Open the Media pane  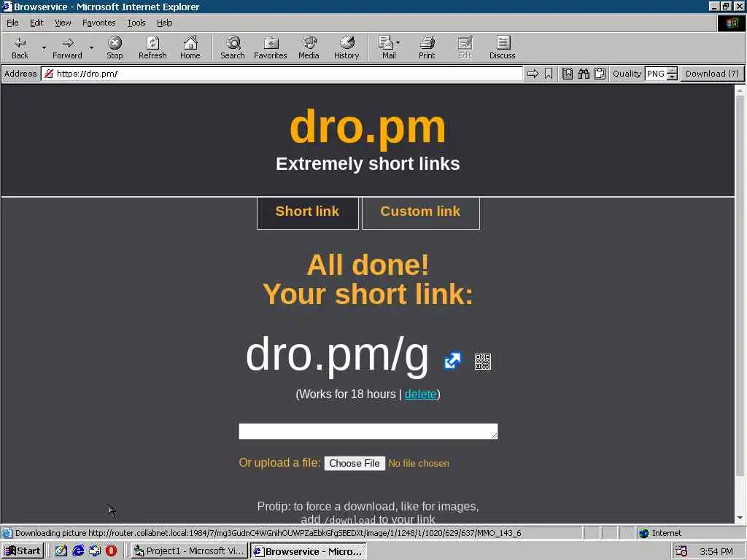(309, 47)
